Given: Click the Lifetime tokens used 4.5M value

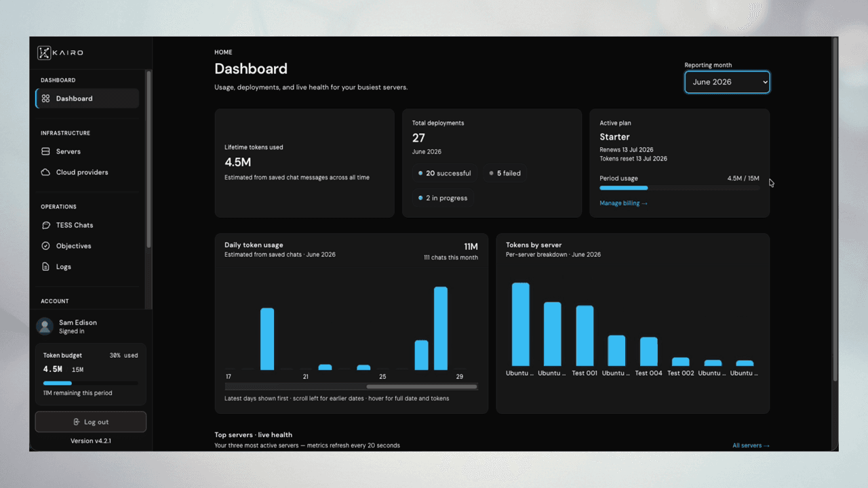Looking at the screenshot, I should pyautogui.click(x=238, y=162).
